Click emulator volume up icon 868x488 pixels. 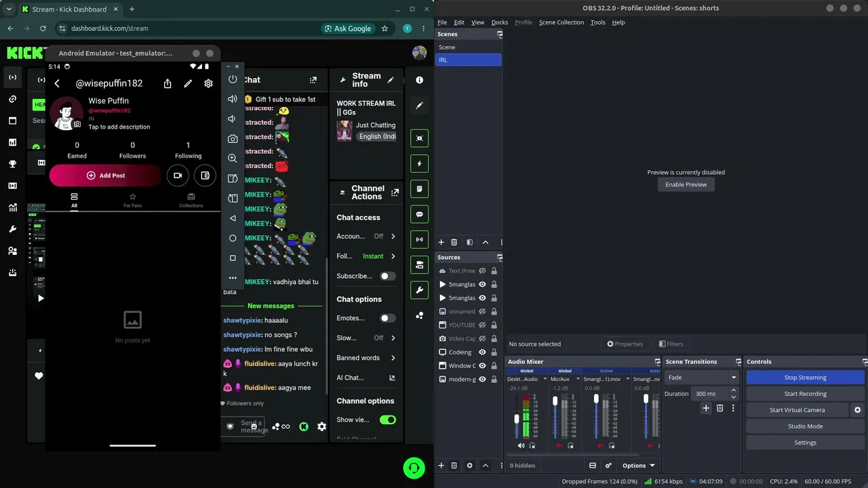(x=233, y=99)
